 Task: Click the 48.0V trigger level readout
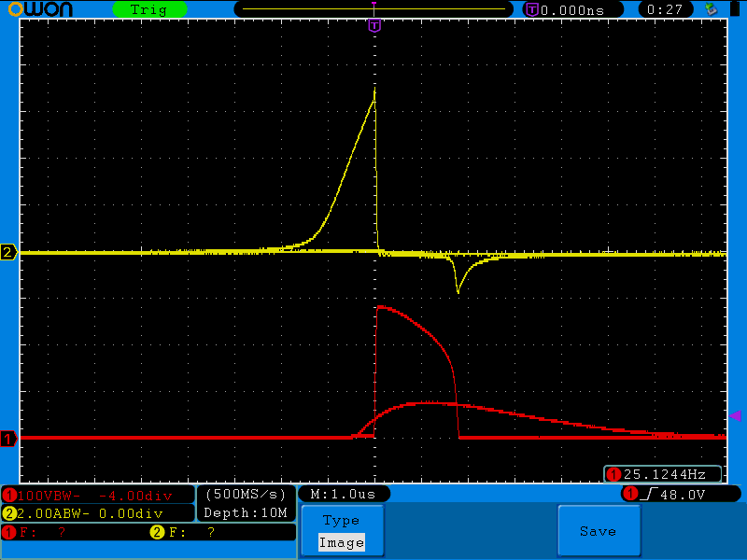tap(682, 494)
